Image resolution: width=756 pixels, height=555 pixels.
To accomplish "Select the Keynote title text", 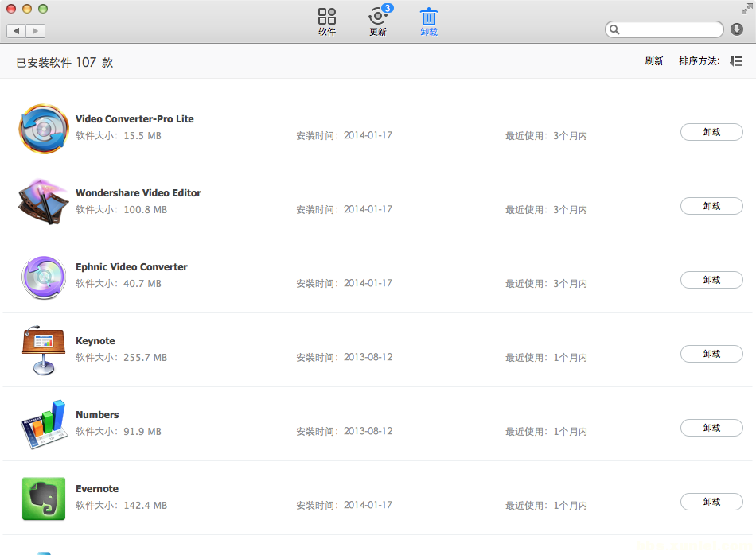I will [x=95, y=341].
